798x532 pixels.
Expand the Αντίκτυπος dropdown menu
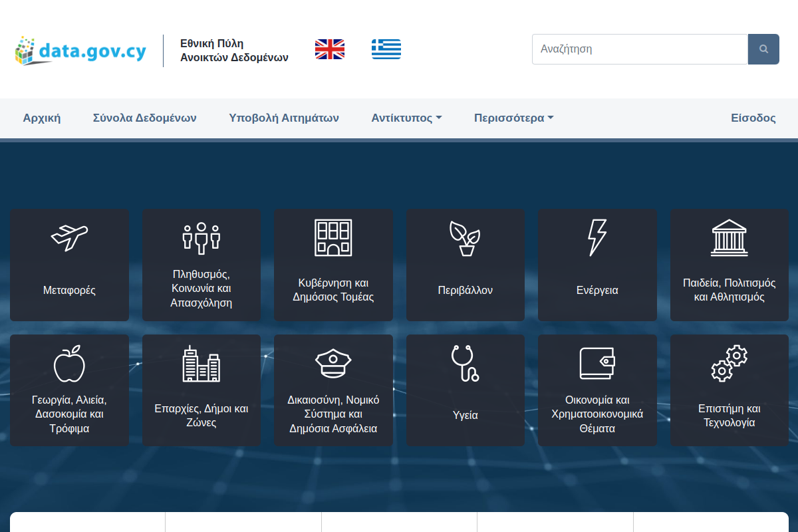[406, 118]
